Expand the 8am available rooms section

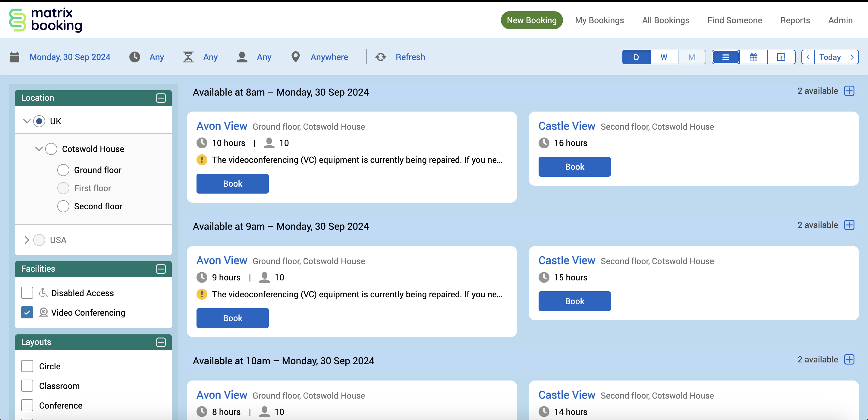(849, 91)
